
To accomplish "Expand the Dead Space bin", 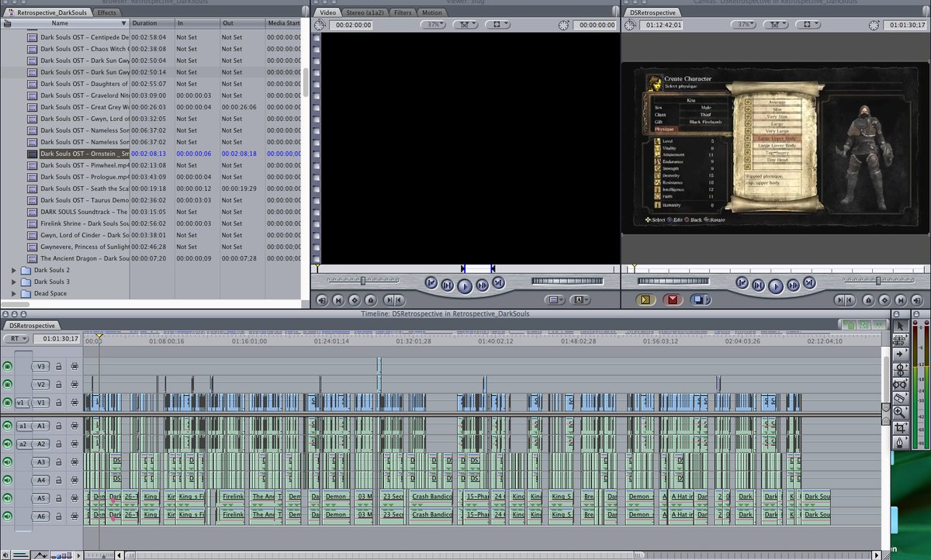I will [14, 293].
